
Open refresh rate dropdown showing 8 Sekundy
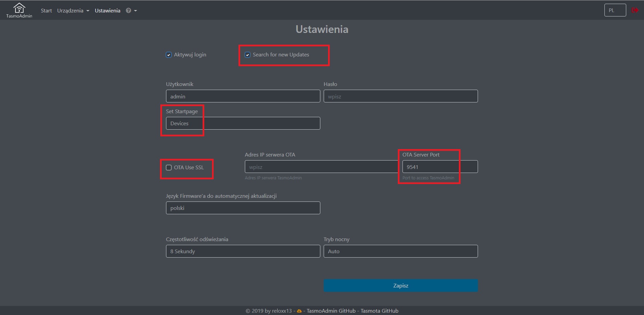click(243, 251)
